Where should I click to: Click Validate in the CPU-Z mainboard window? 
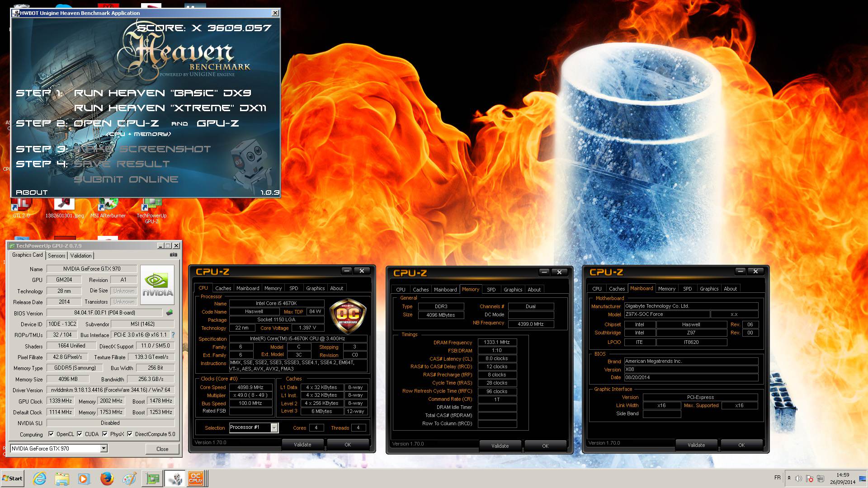coord(696,445)
